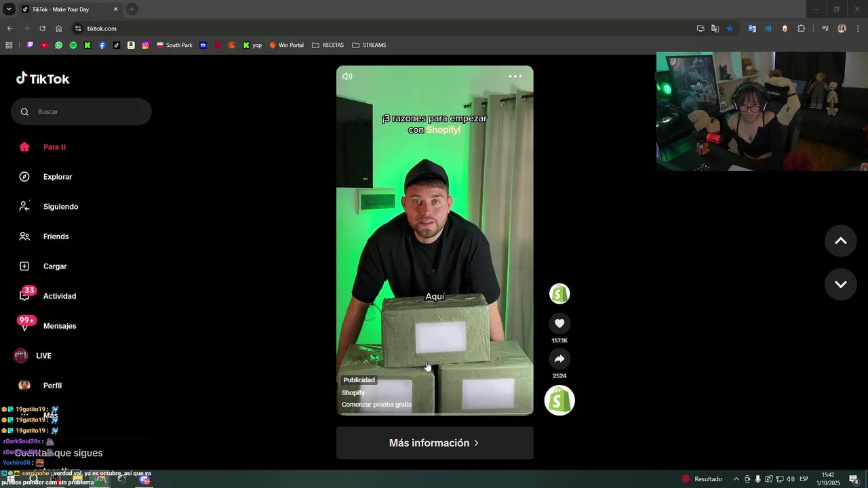Screen dimensions: 868x488
Task: Select Para ti in the sidebar
Action: (54, 147)
